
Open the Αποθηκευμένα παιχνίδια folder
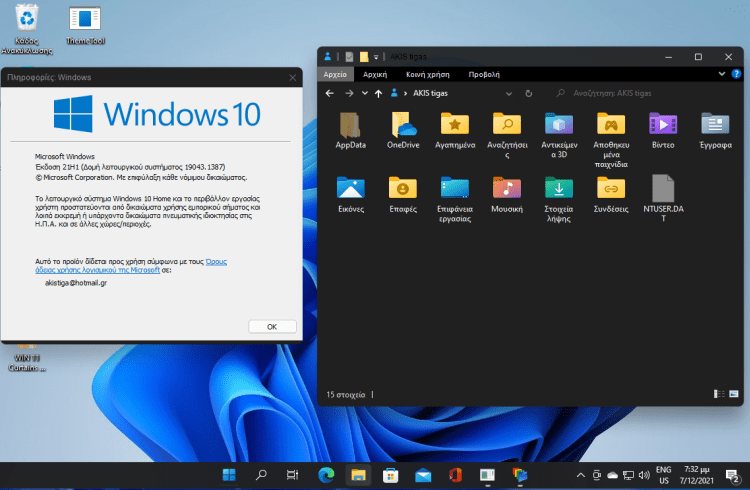coord(611,140)
